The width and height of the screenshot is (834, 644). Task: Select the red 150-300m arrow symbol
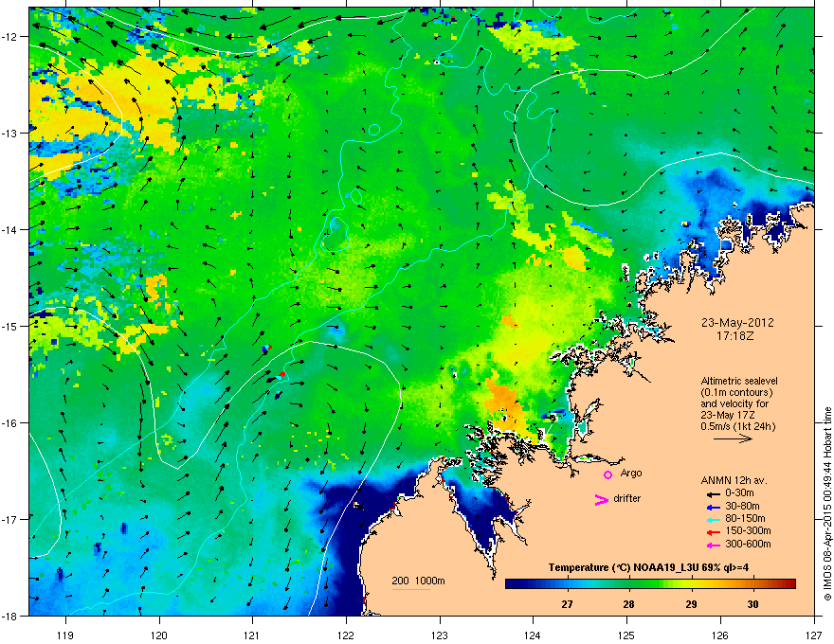pyautogui.click(x=713, y=532)
